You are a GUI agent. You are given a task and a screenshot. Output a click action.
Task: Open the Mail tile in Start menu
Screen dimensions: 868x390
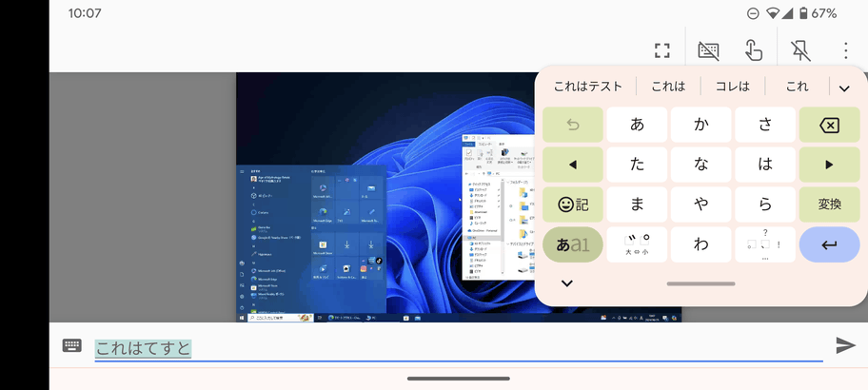(371, 188)
